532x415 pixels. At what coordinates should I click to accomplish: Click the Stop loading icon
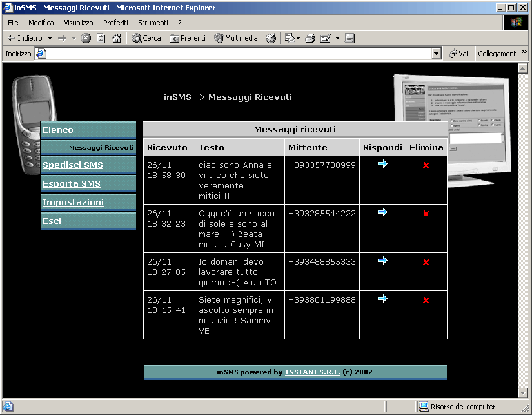[86, 38]
